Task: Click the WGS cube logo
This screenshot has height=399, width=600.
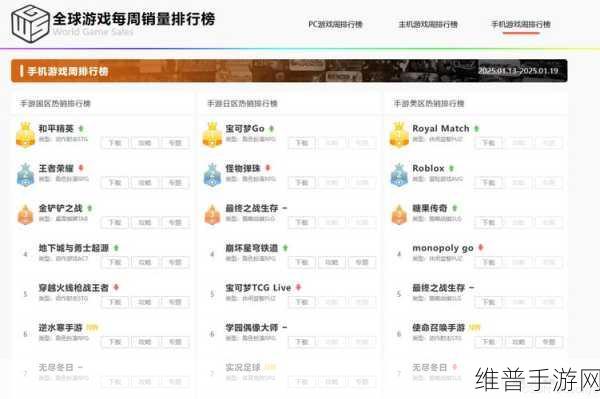Action: pos(30,23)
